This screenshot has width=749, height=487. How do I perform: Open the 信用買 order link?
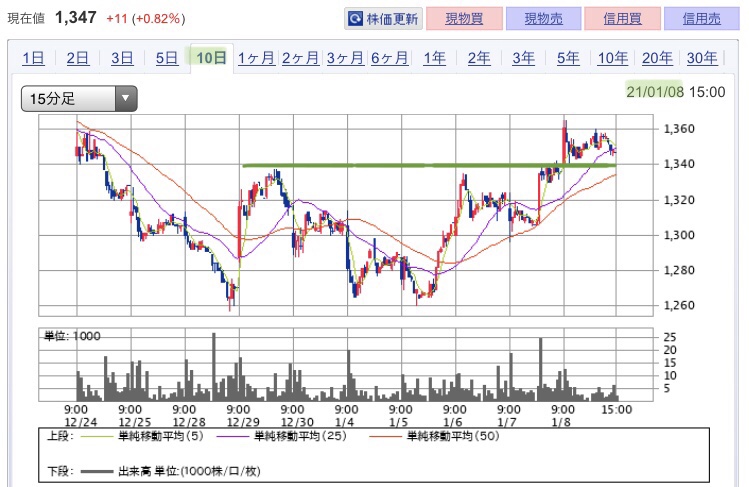point(622,19)
